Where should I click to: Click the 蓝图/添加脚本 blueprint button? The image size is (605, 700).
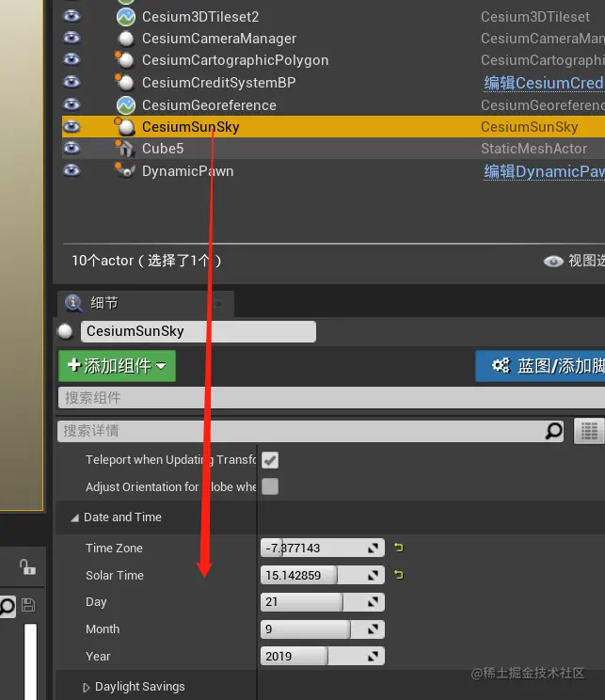(x=540, y=366)
